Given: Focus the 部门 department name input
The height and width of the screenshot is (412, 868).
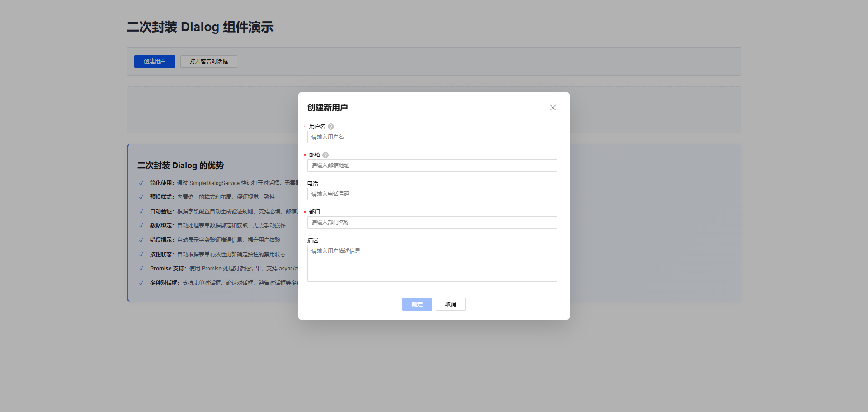Looking at the screenshot, I should [x=432, y=223].
